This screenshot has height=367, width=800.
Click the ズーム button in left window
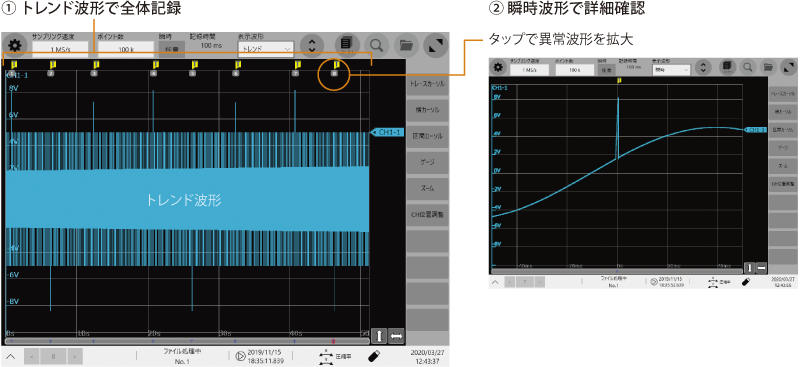[x=427, y=189]
